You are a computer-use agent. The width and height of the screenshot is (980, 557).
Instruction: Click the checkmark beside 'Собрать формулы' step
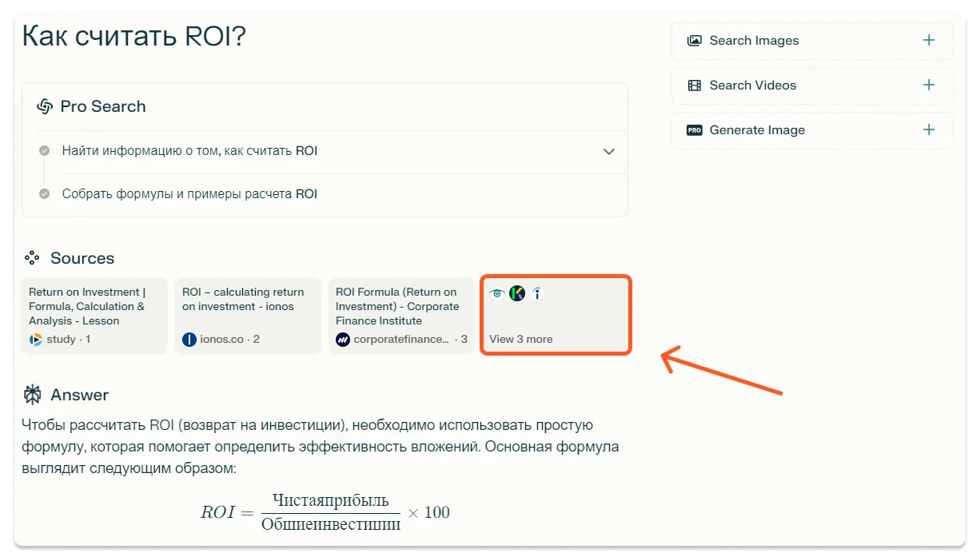(x=44, y=193)
